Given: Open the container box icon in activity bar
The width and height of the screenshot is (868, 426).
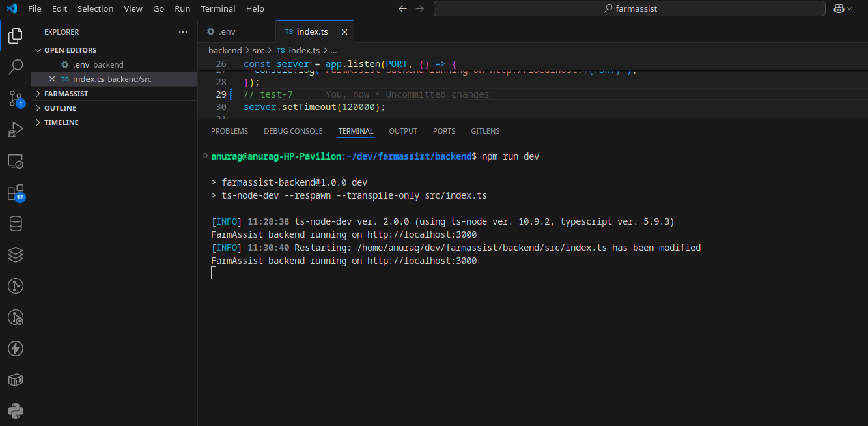Looking at the screenshot, I should pos(16,380).
